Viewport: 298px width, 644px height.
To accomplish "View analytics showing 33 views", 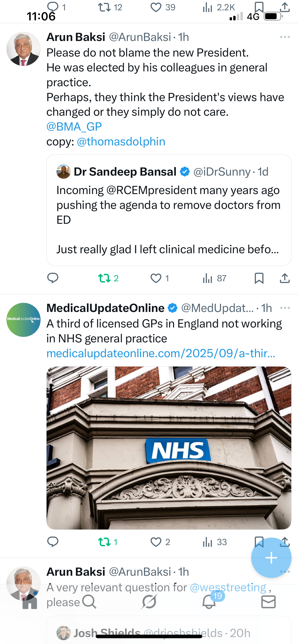I will click(214, 542).
